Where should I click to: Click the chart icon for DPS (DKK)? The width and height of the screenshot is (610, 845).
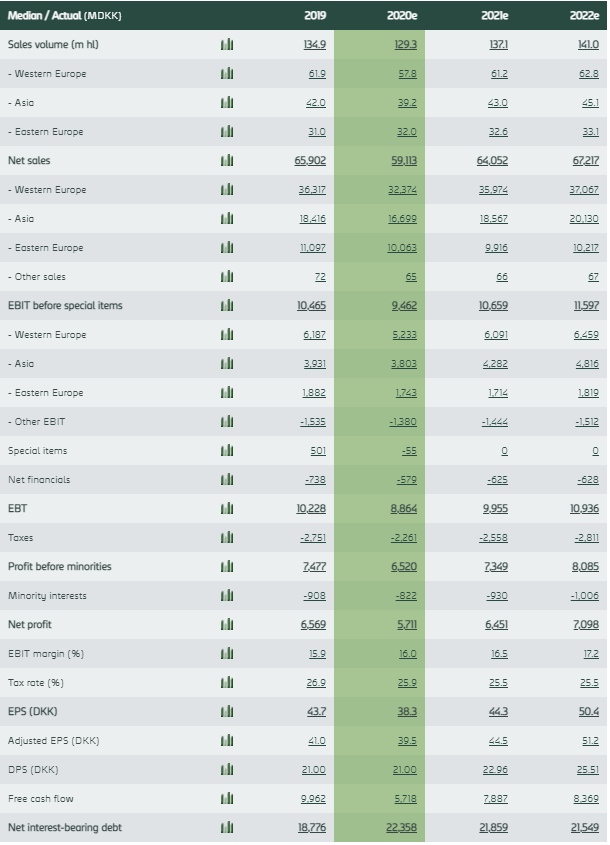click(x=226, y=770)
